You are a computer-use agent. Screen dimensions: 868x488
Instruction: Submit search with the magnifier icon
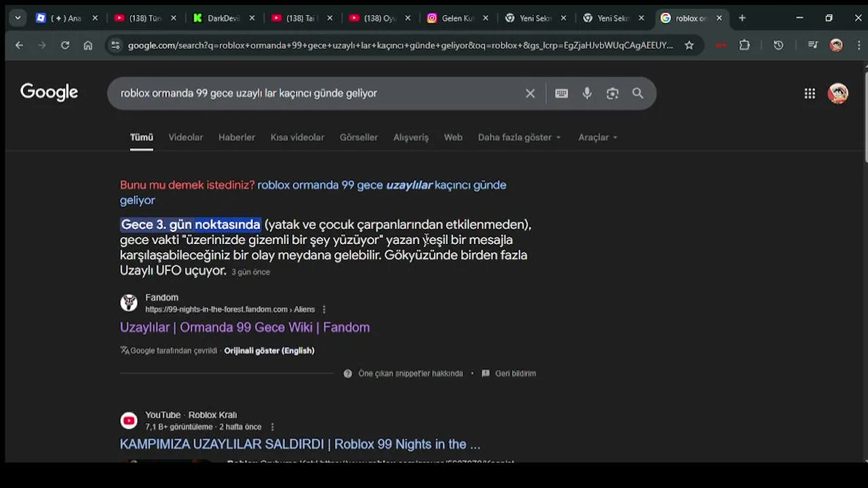pyautogui.click(x=637, y=94)
